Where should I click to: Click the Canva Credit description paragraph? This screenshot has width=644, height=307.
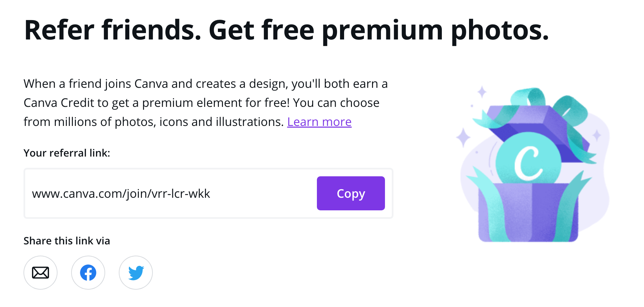206,103
